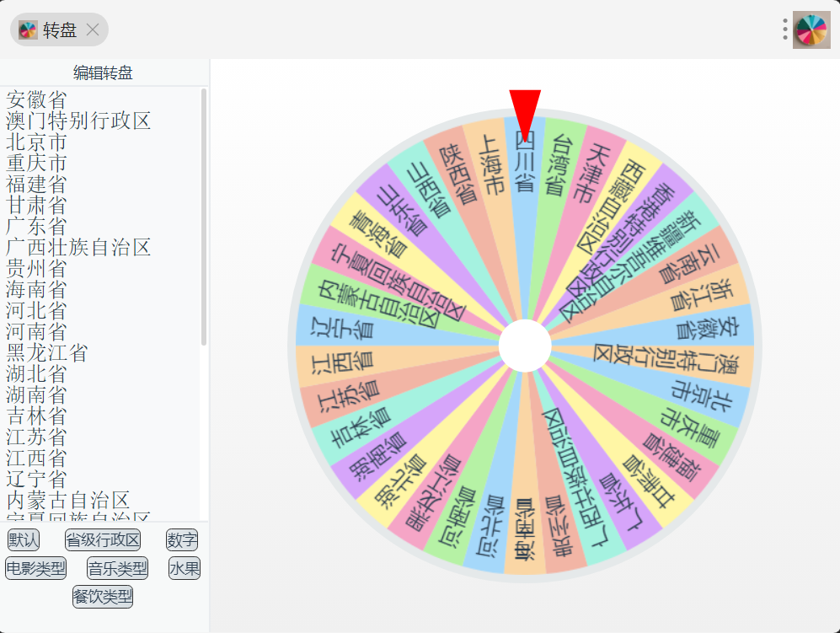
Task: Click the colorful wheel avatar icon top right
Action: (811, 30)
